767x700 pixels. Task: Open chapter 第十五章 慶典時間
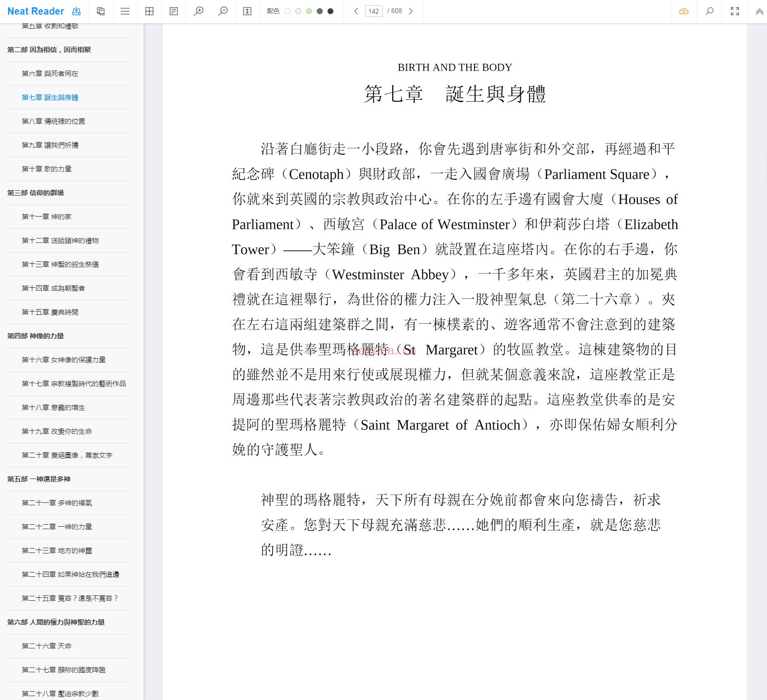click(x=50, y=312)
